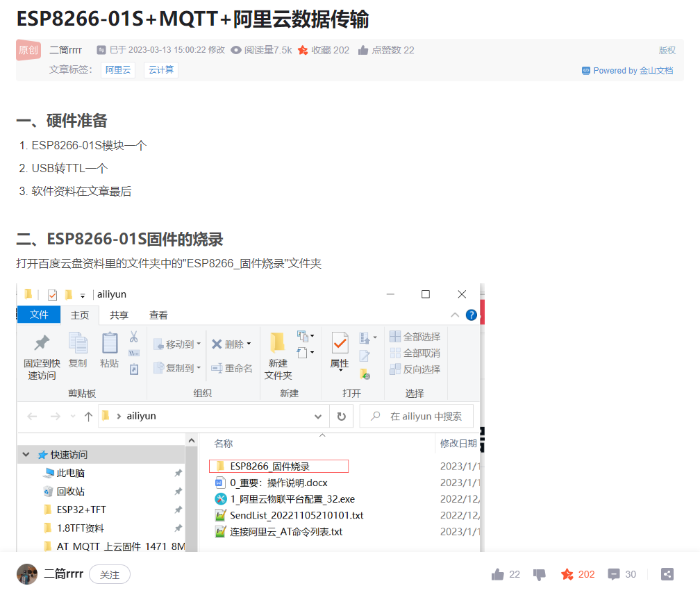Click the red star favorite icon showing 202
700x595 pixels.
click(567, 574)
